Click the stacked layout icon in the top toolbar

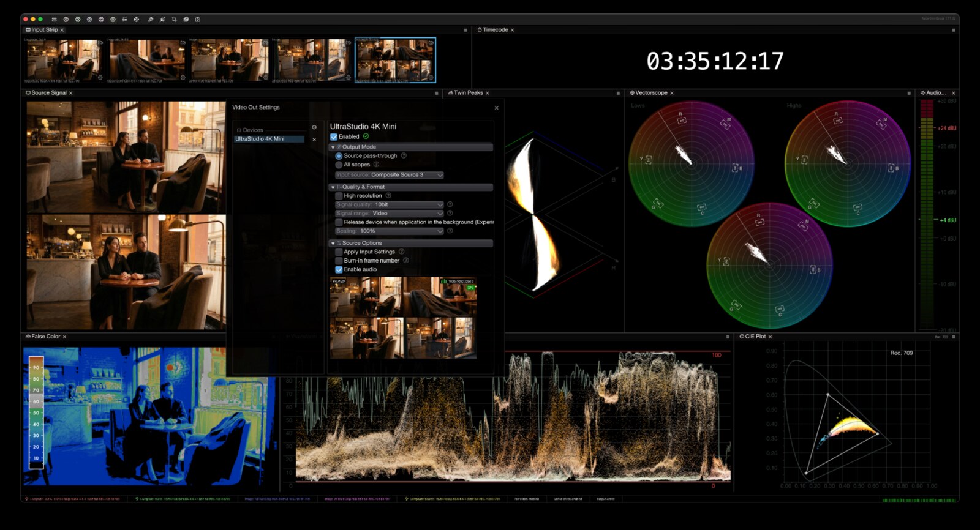pyautogui.click(x=54, y=20)
